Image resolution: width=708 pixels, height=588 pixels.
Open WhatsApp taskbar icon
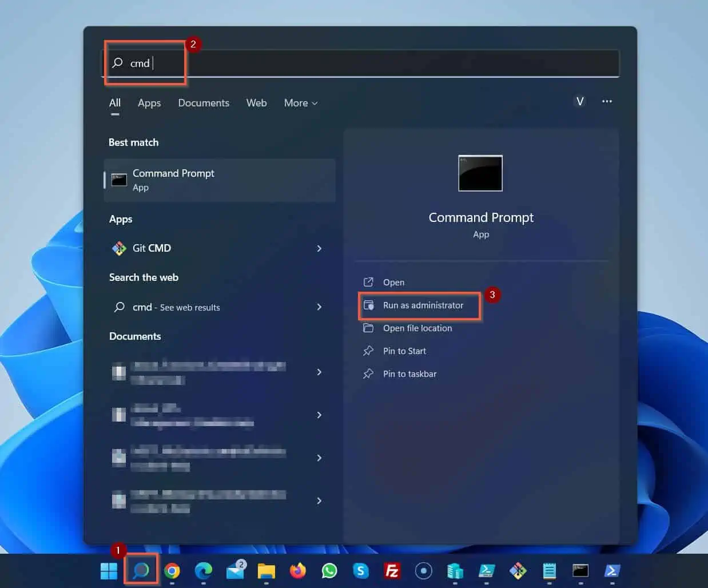pyautogui.click(x=329, y=571)
